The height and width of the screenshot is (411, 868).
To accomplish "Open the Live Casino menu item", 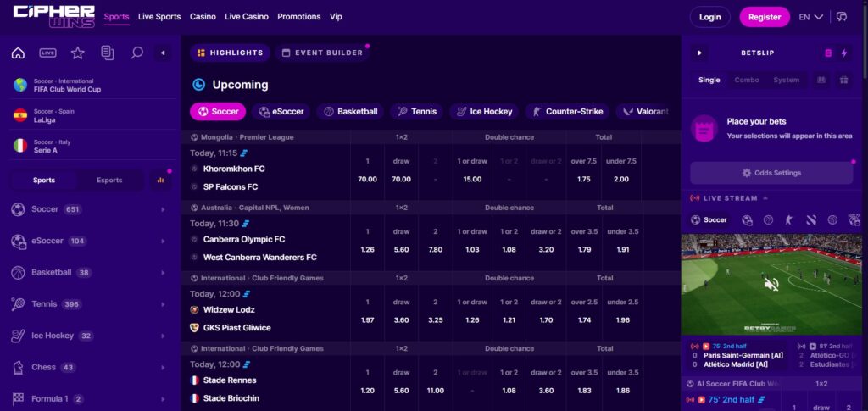I will point(244,17).
